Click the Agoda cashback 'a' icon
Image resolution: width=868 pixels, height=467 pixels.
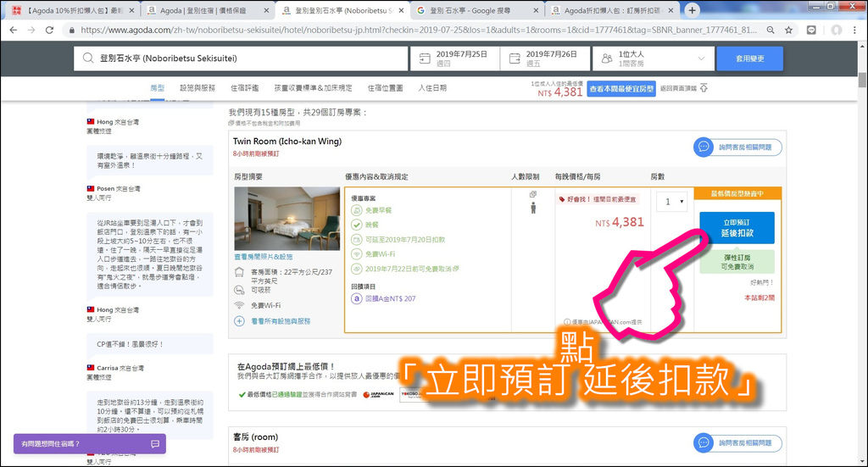click(357, 298)
